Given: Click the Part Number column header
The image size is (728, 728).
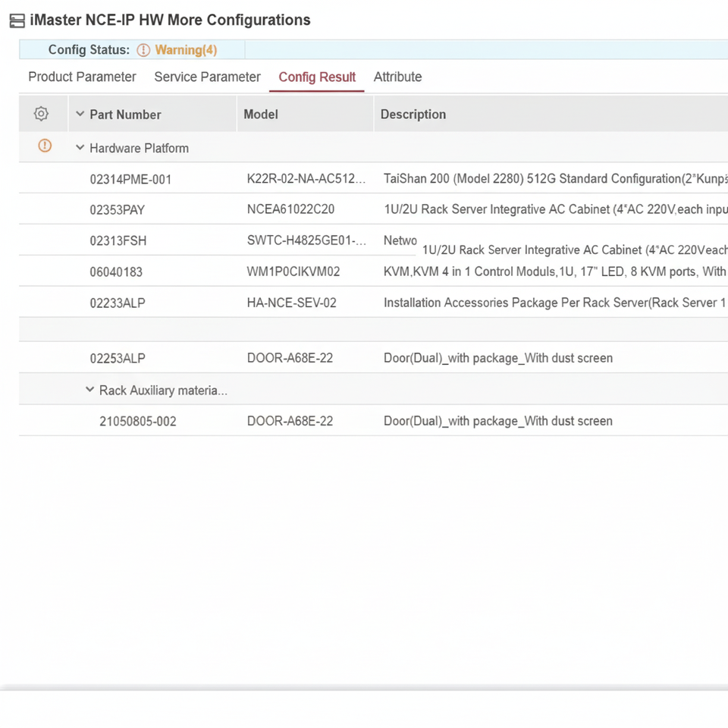Looking at the screenshot, I should pyautogui.click(x=125, y=115).
